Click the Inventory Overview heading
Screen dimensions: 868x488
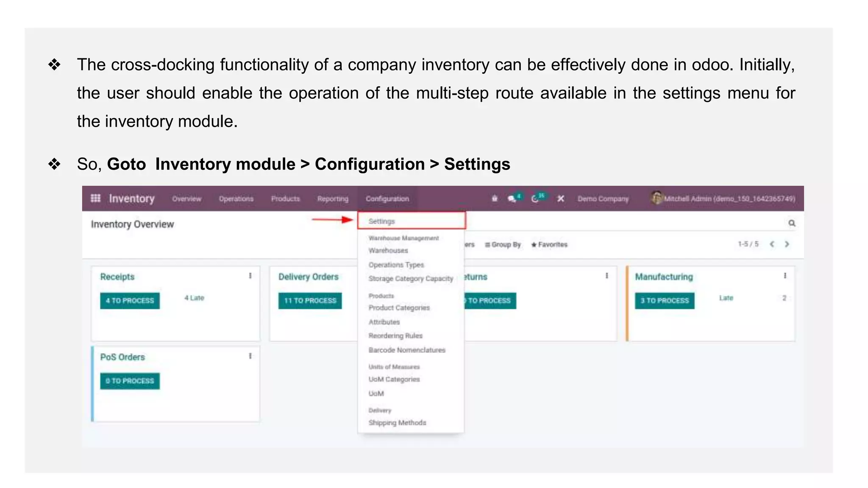[x=132, y=224]
